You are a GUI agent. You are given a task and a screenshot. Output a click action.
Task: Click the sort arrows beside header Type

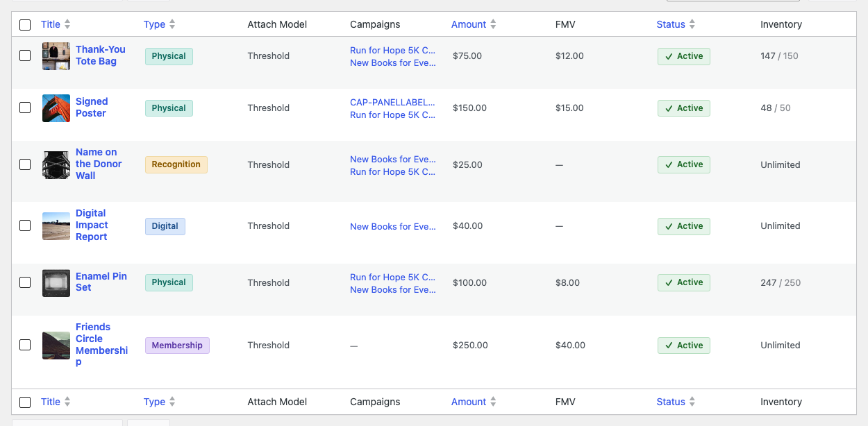tap(172, 24)
